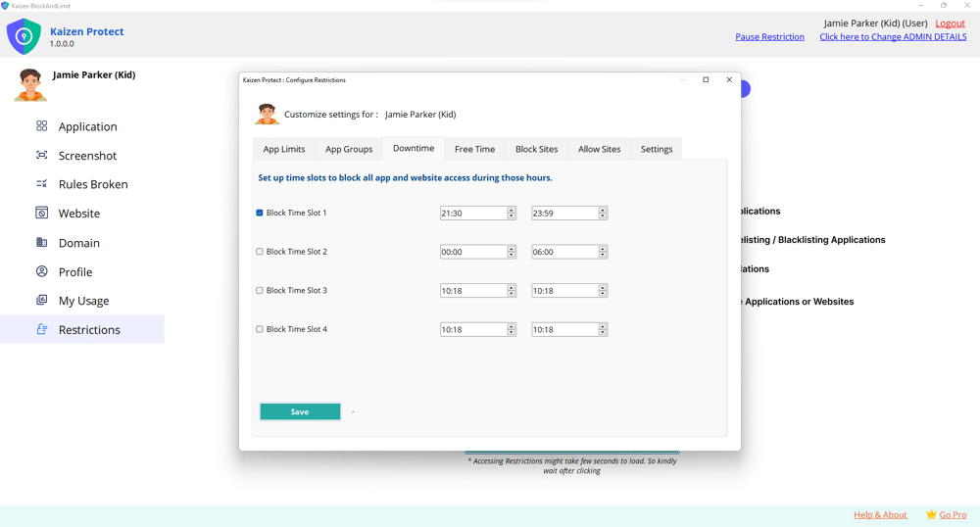Click spinner arrows on Slot 2 06:00 field
980x527 pixels.
[603, 252]
